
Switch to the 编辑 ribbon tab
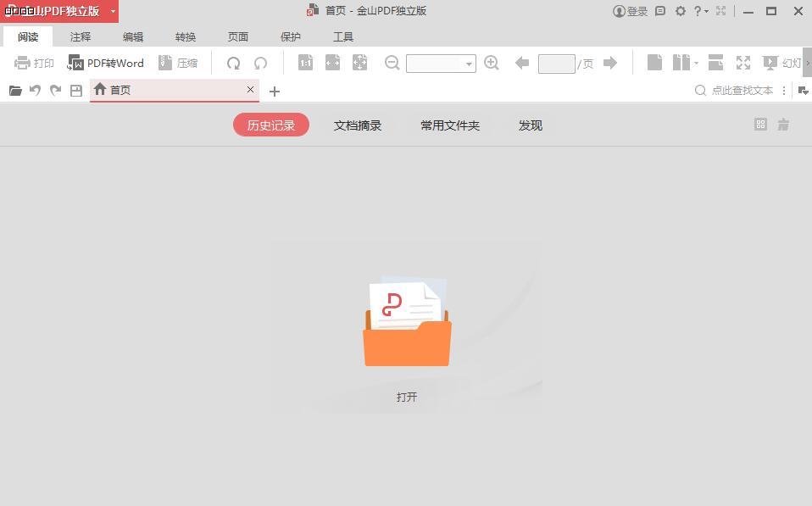point(133,36)
